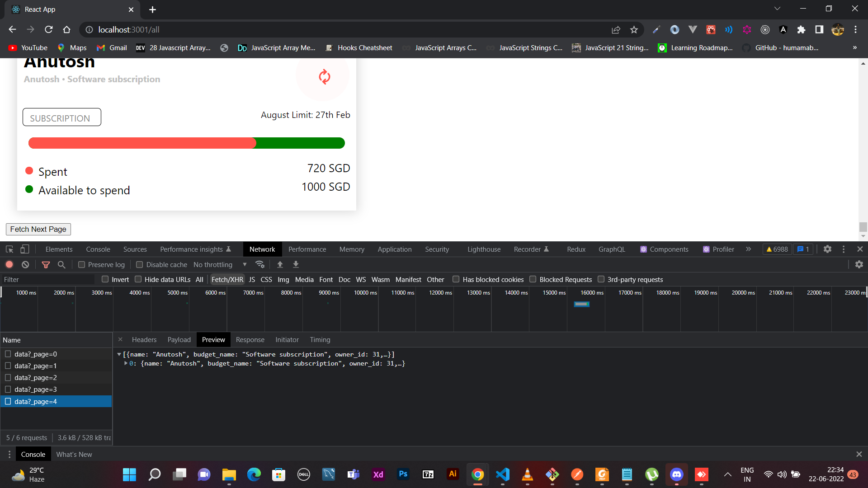This screenshot has width=868, height=488.
Task: Click the export HAR download icon
Action: [296, 264]
